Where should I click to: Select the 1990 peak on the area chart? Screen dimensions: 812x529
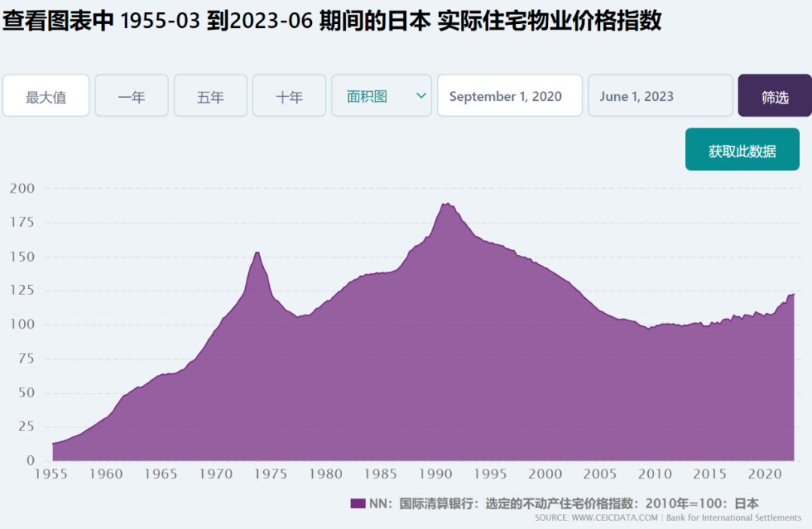coord(447,204)
